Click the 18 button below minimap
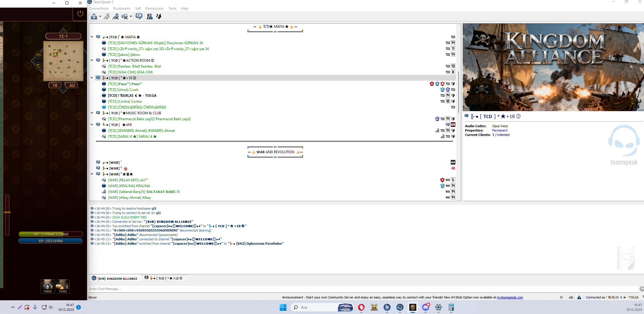The image size is (644, 314). [x=55, y=85]
